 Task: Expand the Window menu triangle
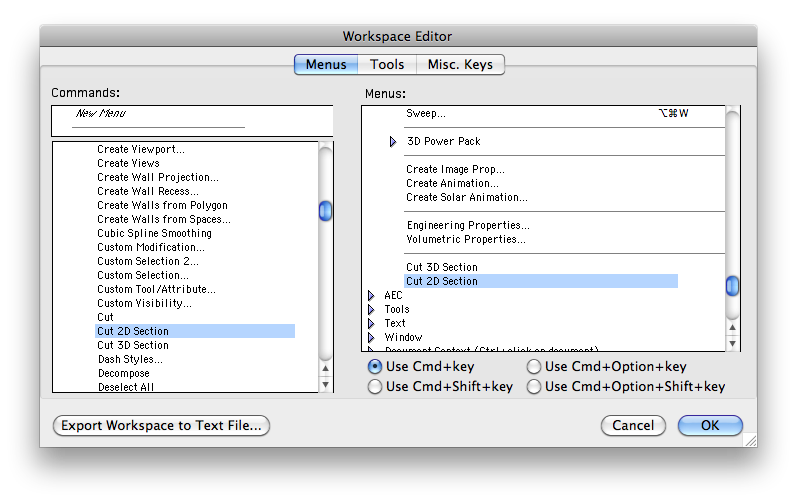coord(371,338)
